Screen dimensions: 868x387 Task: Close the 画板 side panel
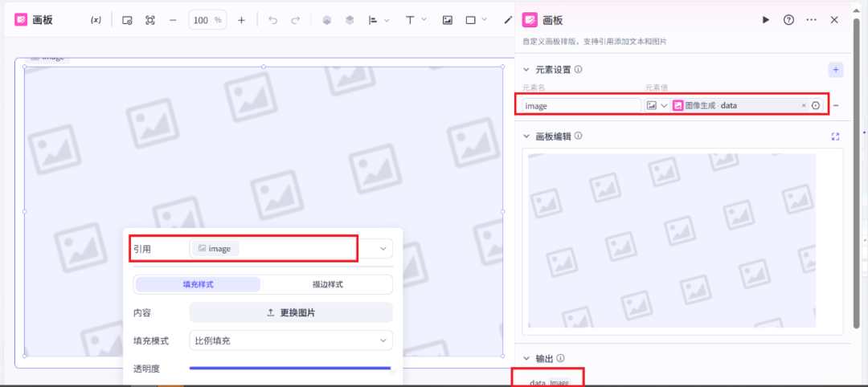click(835, 20)
